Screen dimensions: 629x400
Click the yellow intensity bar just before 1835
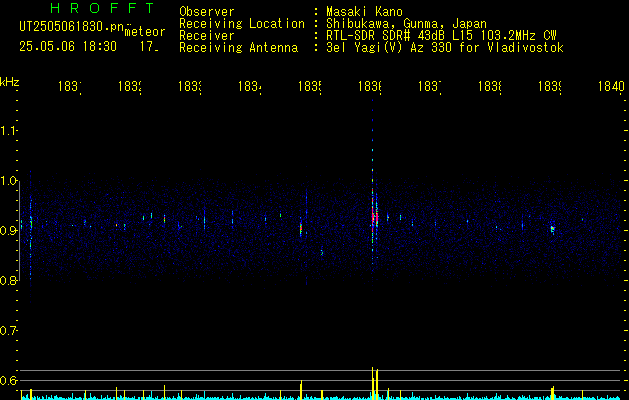point(301,390)
